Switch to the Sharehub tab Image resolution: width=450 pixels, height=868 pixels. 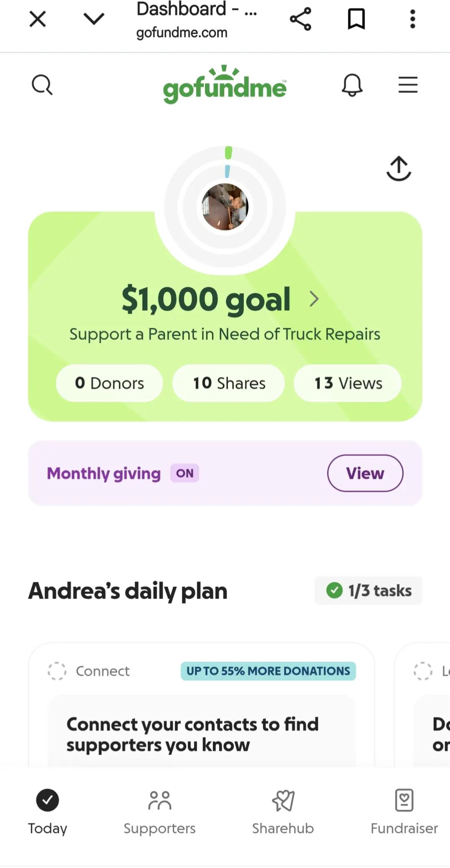[283, 813]
